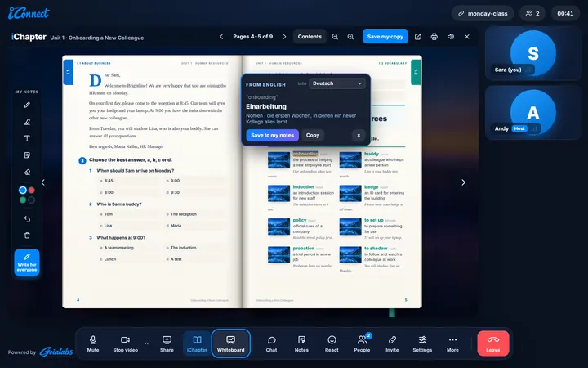
Task: Open the Chat panel
Action: coord(271,344)
